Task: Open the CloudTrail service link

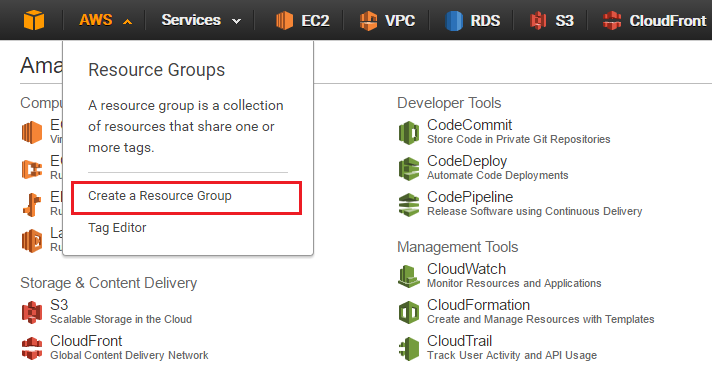Action: (x=460, y=340)
